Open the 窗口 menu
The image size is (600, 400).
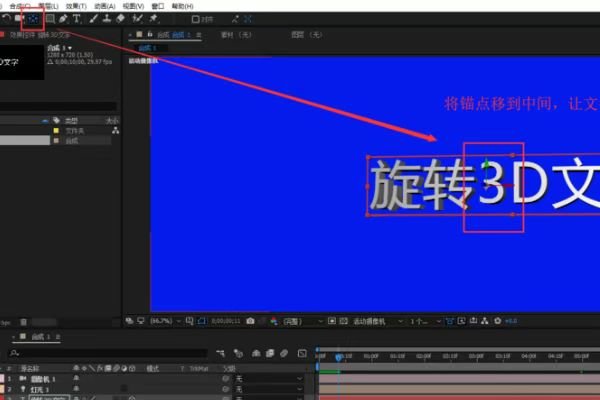click(x=158, y=6)
